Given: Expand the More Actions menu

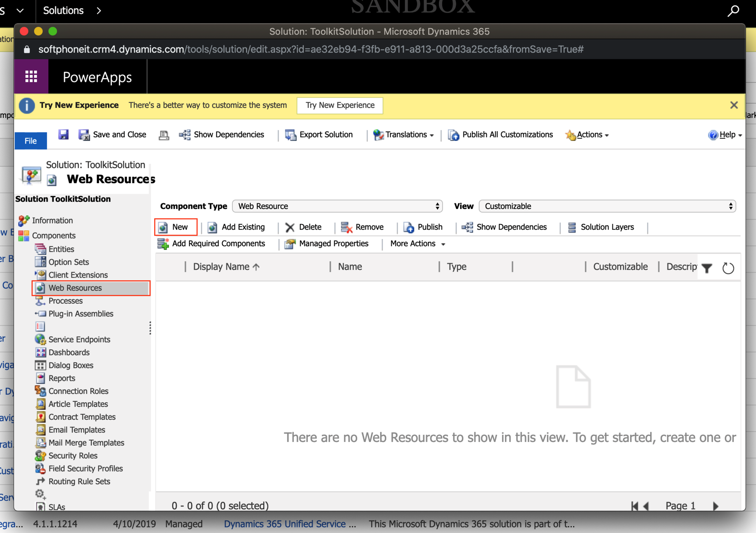Looking at the screenshot, I should click(418, 244).
